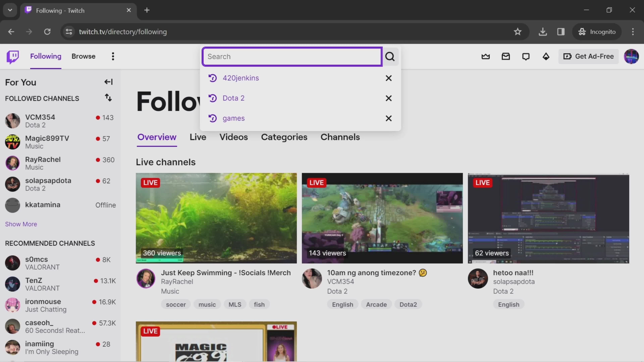The image size is (644, 362).
Task: Open caseoh_ recommended channel
Action: [x=60, y=326]
